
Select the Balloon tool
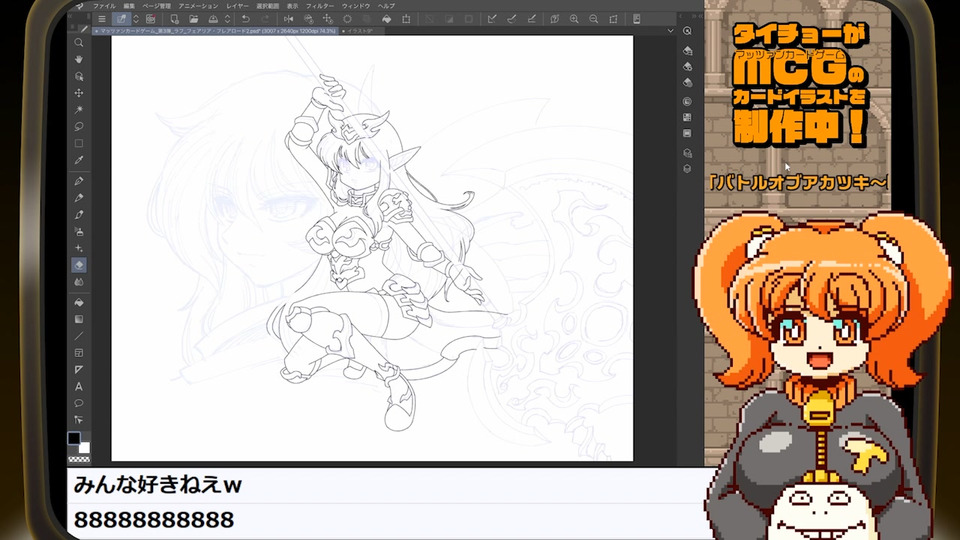click(79, 403)
